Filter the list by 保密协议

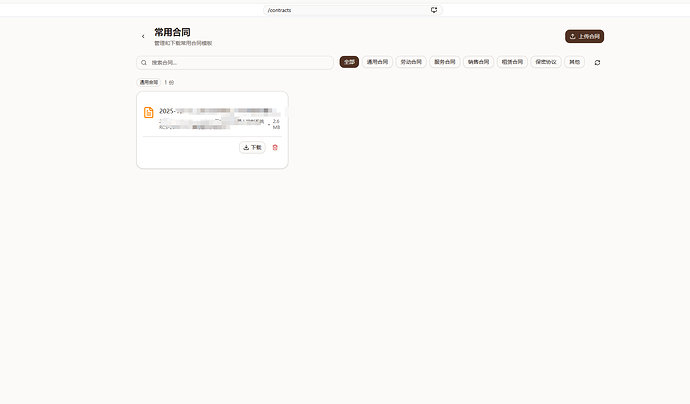pos(546,62)
